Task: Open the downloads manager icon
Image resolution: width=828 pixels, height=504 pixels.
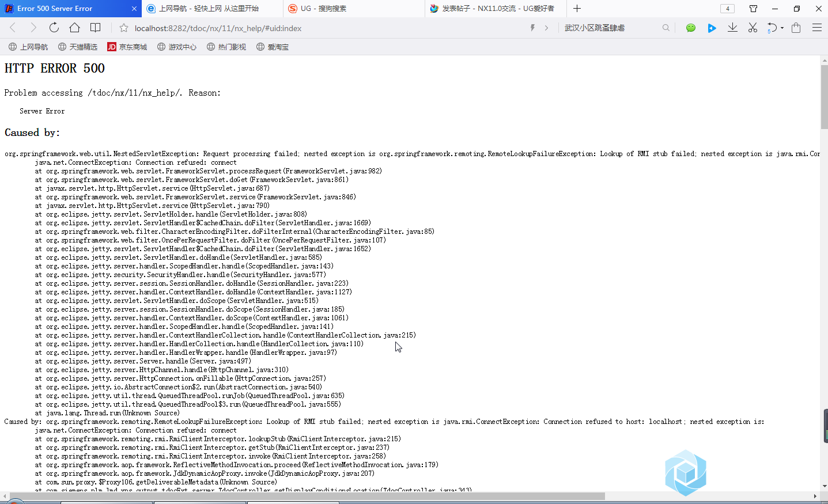Action: tap(732, 28)
